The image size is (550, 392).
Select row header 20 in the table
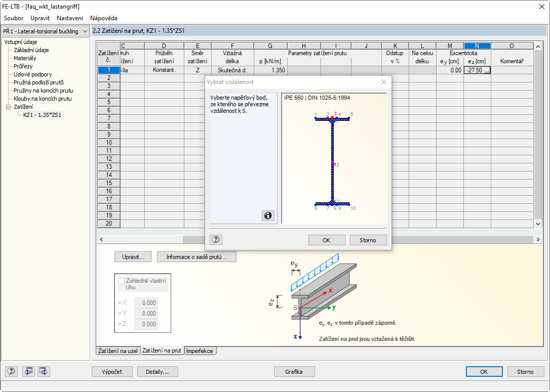109,224
